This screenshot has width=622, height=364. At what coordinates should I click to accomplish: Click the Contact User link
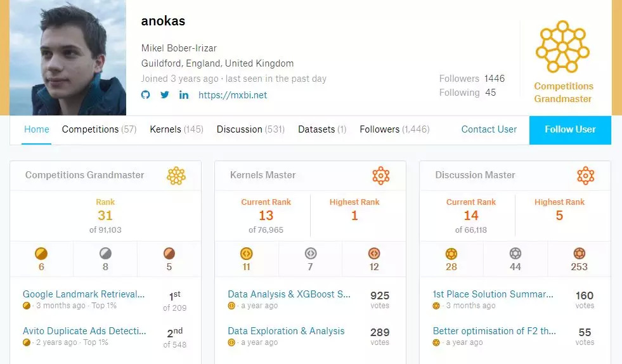(489, 129)
